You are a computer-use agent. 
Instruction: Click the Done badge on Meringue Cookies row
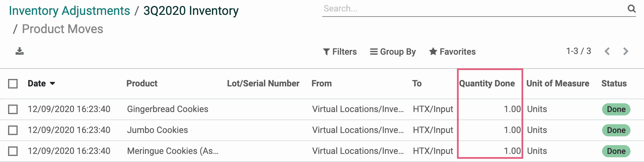coord(616,151)
